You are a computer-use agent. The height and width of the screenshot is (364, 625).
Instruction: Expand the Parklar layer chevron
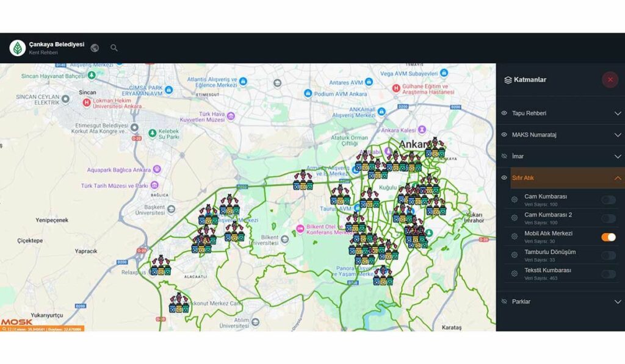[618, 302]
